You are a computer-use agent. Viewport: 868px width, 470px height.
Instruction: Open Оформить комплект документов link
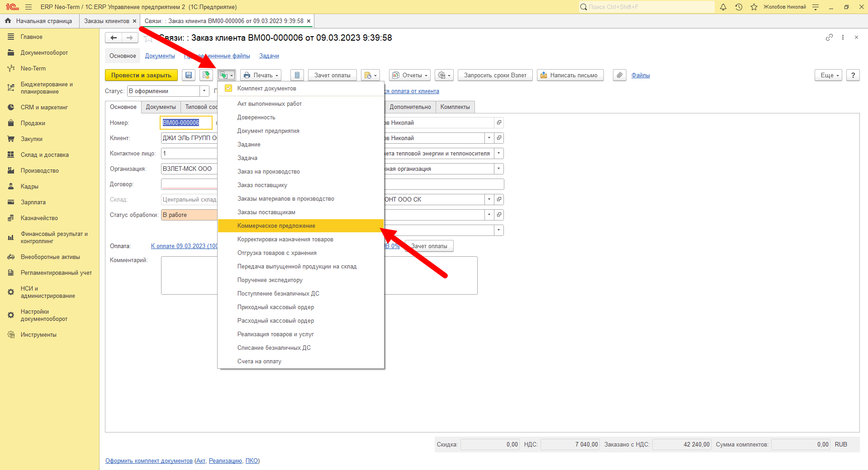(149, 461)
